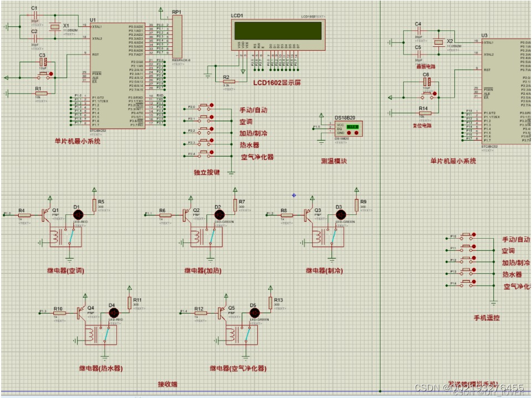Select capacitor C4 in sender circuit
This screenshot has width=532, height=398.
pyautogui.click(x=418, y=31)
